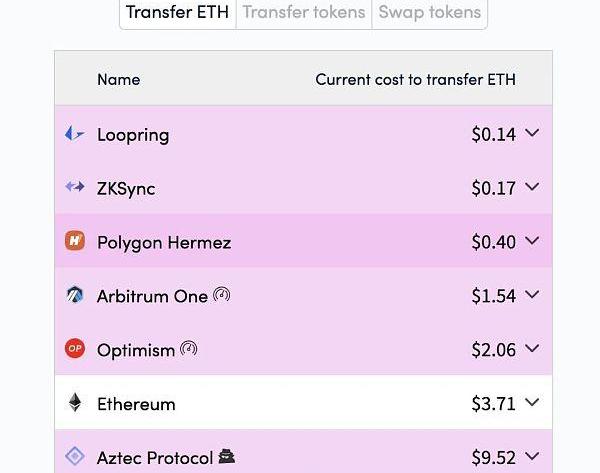Switch to the Transfer tokens tab
The width and height of the screenshot is (600, 473).
pos(304,12)
